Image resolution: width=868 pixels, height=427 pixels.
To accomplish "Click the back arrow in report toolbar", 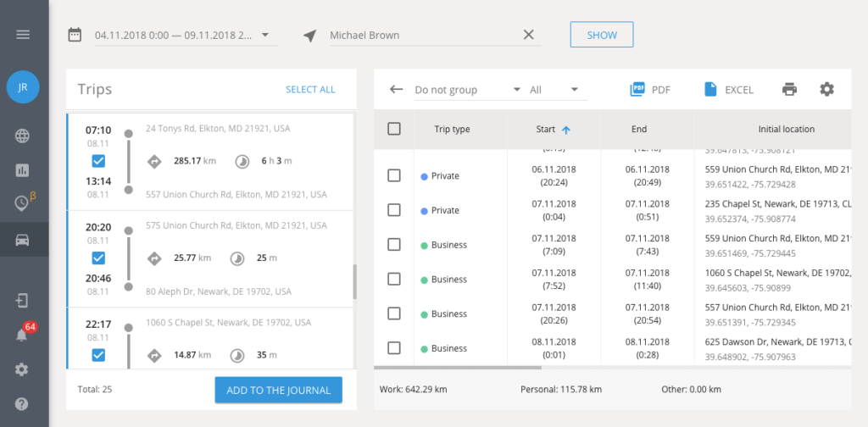I will click(x=396, y=90).
